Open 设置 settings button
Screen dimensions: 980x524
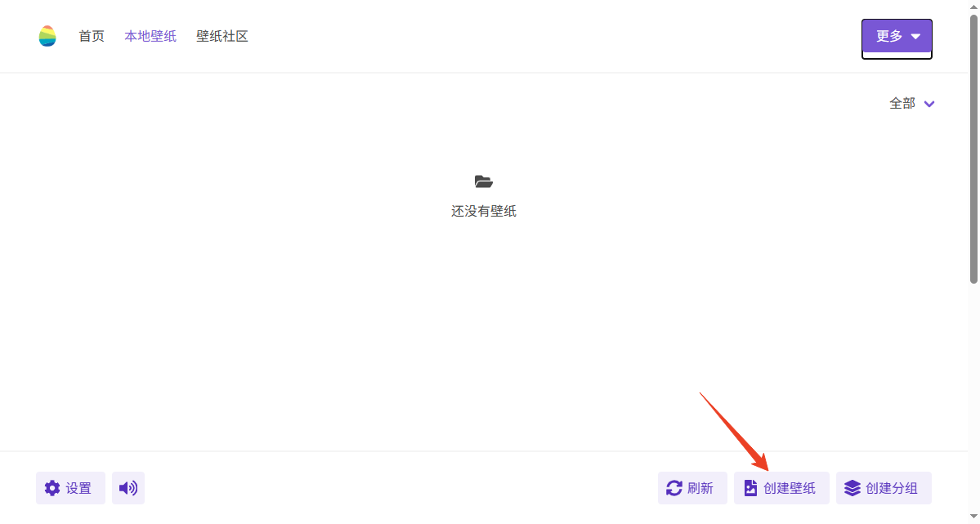click(70, 488)
